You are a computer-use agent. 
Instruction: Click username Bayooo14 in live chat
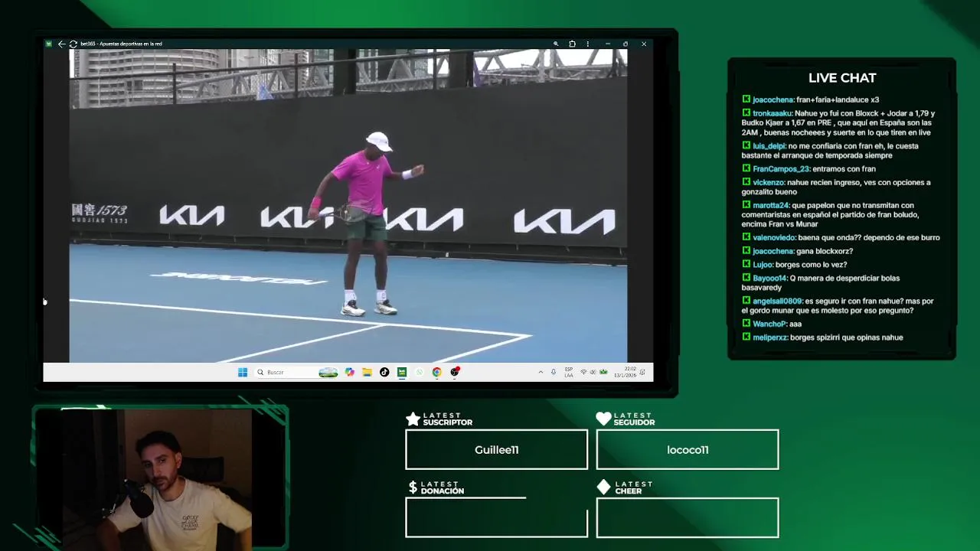pos(770,279)
